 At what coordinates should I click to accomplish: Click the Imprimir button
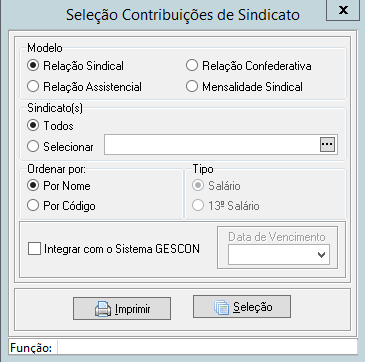(x=122, y=308)
